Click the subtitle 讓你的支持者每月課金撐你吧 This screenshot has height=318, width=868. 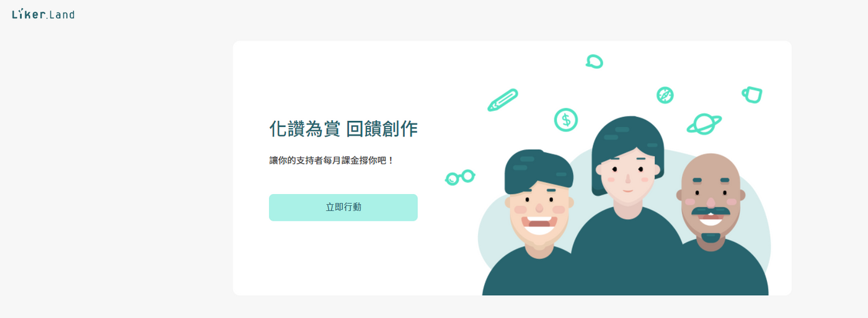[332, 161]
